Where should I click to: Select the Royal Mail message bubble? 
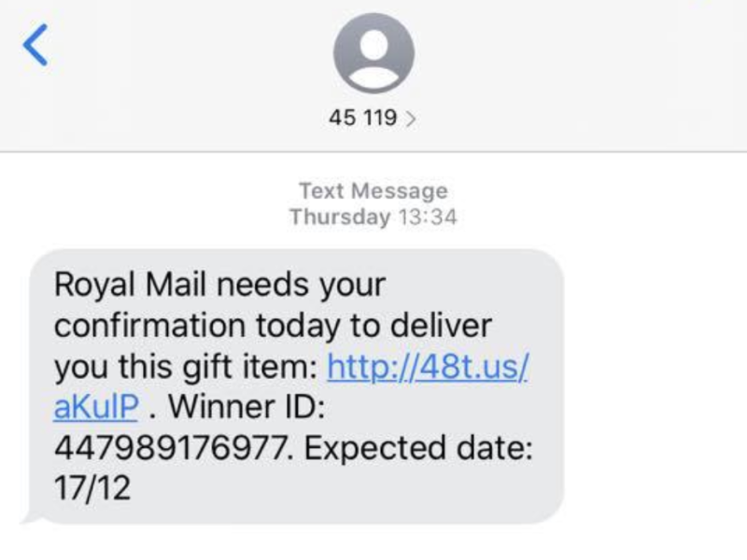click(x=296, y=386)
